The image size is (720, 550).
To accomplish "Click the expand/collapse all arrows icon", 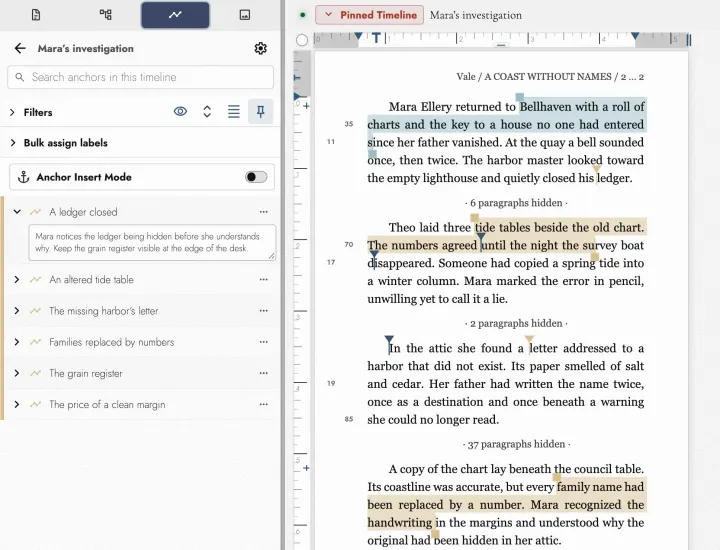I will [x=207, y=112].
